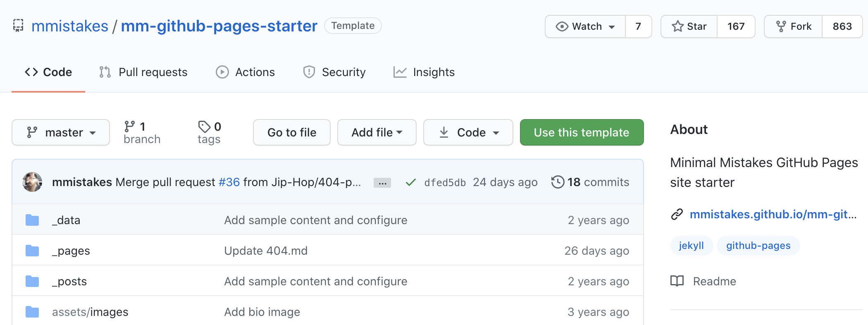
Task: Switch to the Pull requests tab
Action: coord(143,72)
